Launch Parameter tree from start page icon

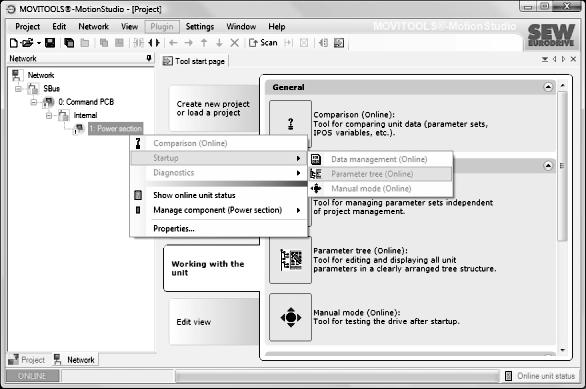[x=290, y=260]
